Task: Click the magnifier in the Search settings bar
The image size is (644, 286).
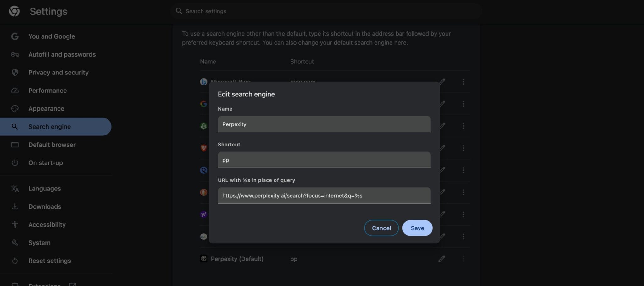Action: pos(179,11)
